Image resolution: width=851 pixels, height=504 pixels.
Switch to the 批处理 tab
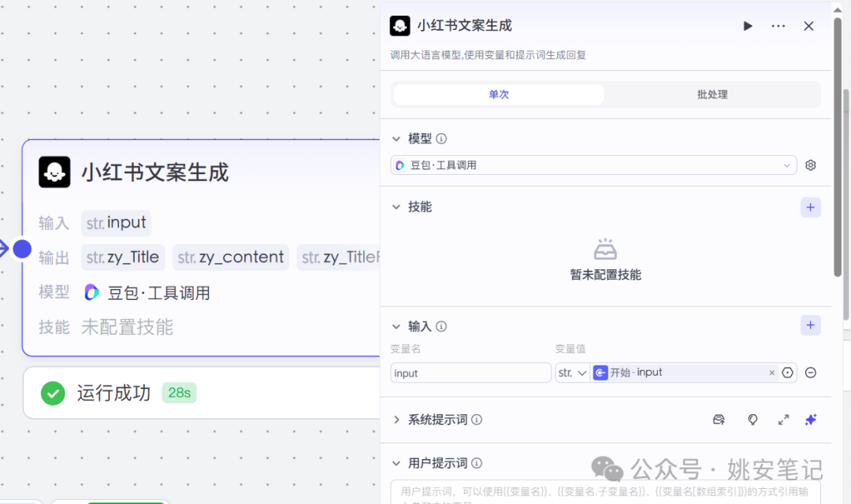[x=712, y=94]
